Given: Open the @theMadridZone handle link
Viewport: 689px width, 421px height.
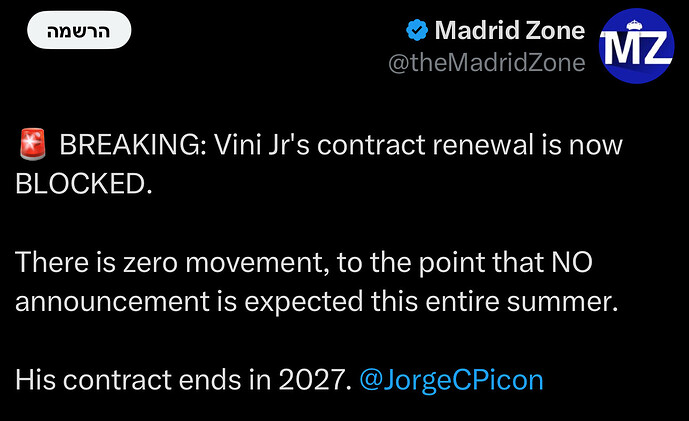Looking at the screenshot, I should pyautogui.click(x=486, y=63).
